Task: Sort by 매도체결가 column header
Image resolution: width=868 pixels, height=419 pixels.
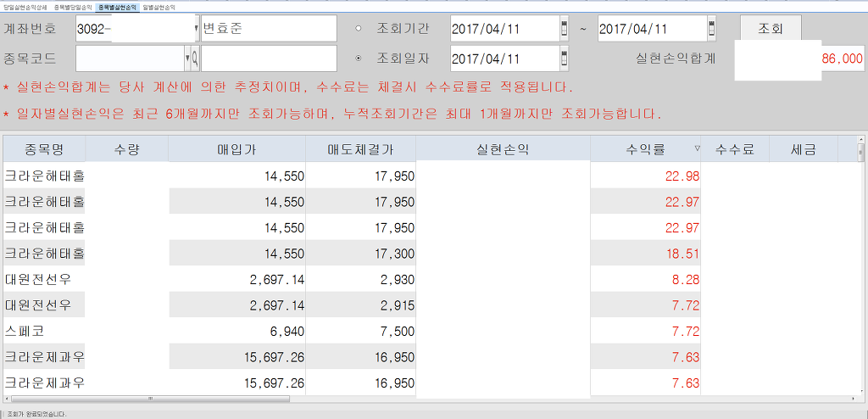Action: click(360, 149)
